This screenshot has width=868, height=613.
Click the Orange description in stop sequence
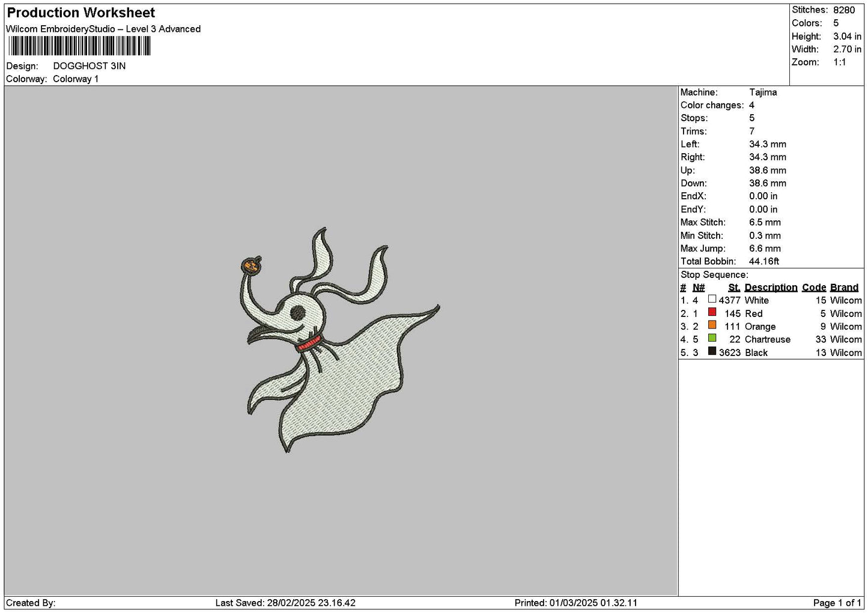[x=760, y=327]
